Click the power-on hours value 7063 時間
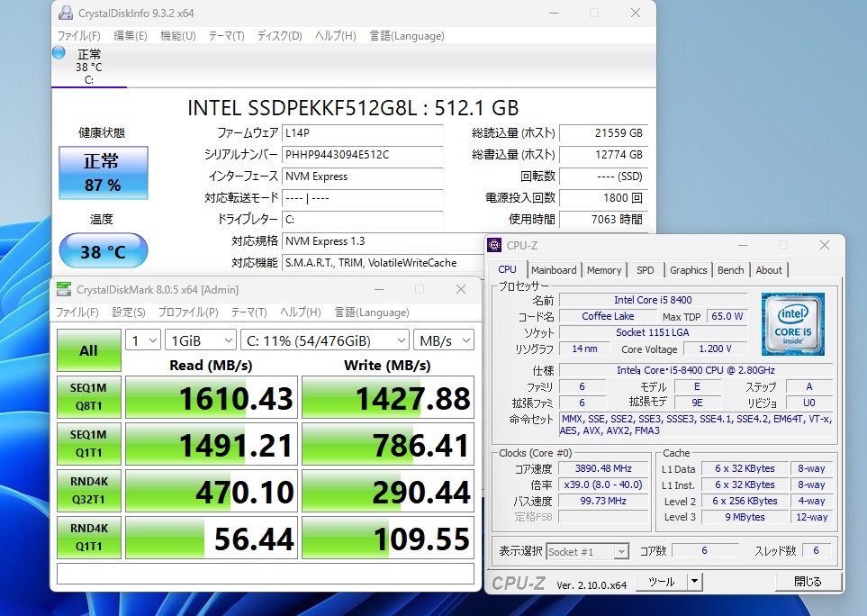This screenshot has height=616, width=867. pyautogui.click(x=604, y=220)
